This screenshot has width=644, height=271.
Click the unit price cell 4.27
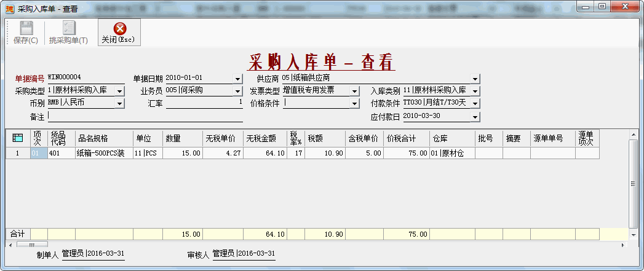(x=223, y=153)
